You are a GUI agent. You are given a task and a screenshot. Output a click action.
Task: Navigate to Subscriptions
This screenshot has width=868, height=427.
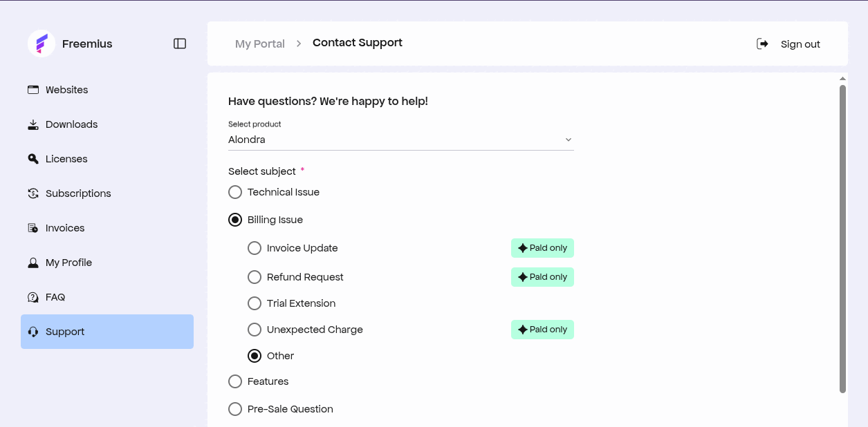point(107,193)
